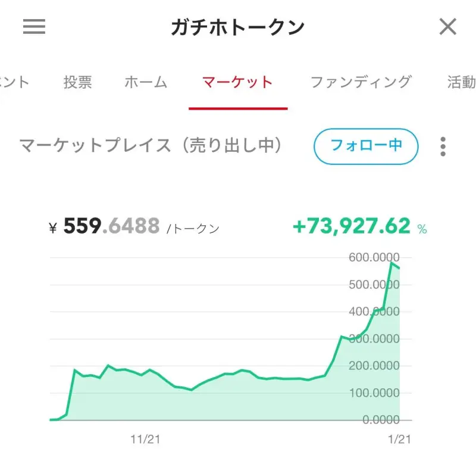
Task: Click the 1/21 date on chart axis
Action: point(399,440)
